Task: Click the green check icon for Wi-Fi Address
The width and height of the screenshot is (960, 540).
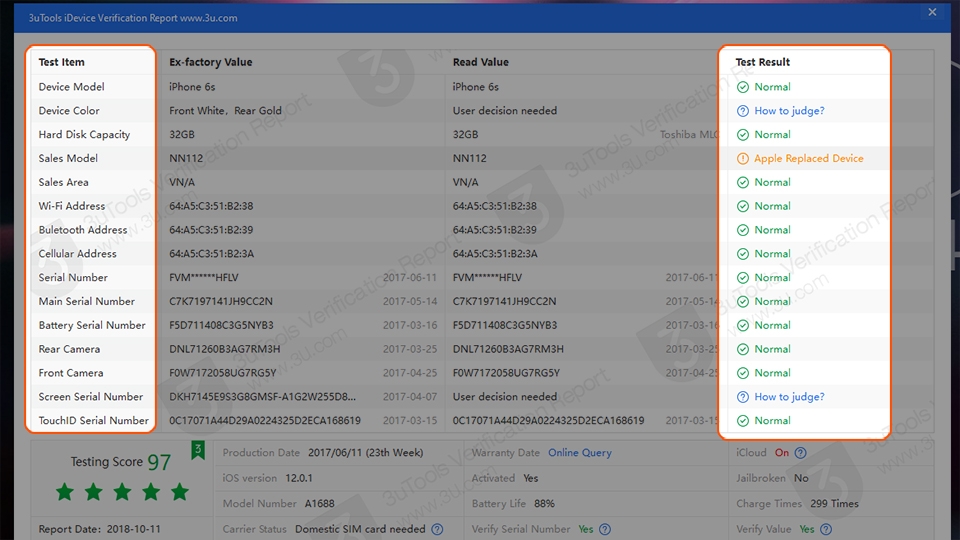Action: tap(743, 206)
